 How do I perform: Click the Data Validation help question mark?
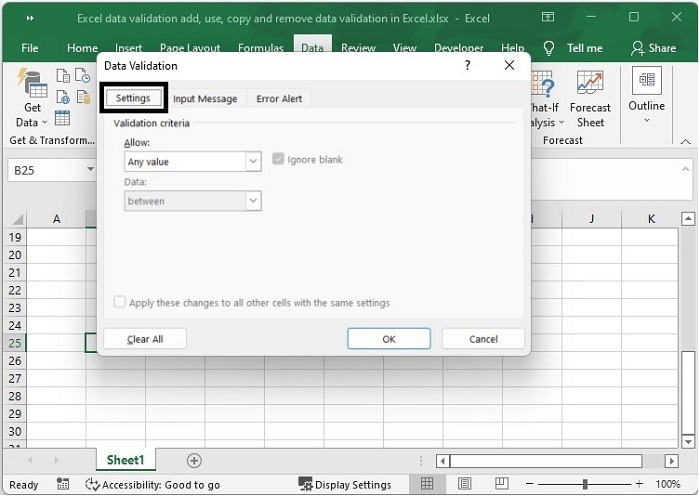(x=467, y=66)
